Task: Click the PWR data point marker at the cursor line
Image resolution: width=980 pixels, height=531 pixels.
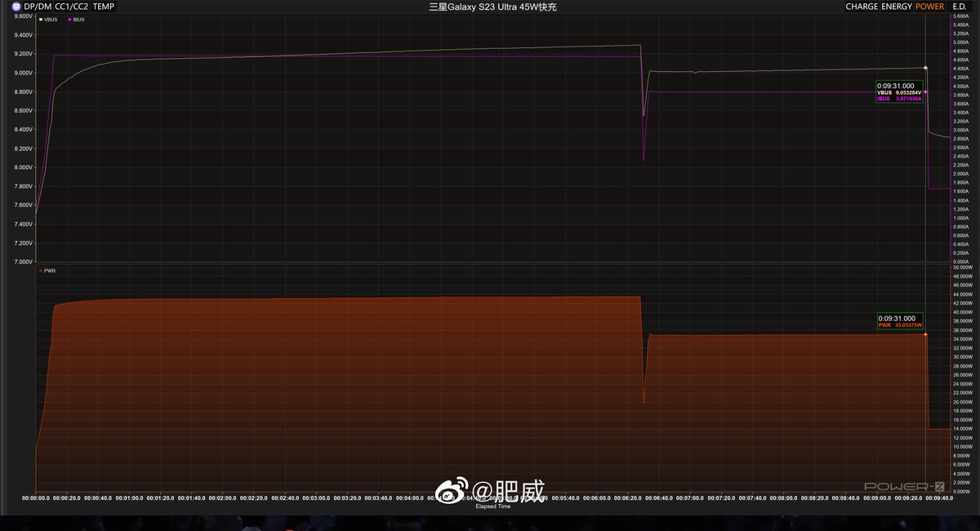Action: click(925, 333)
